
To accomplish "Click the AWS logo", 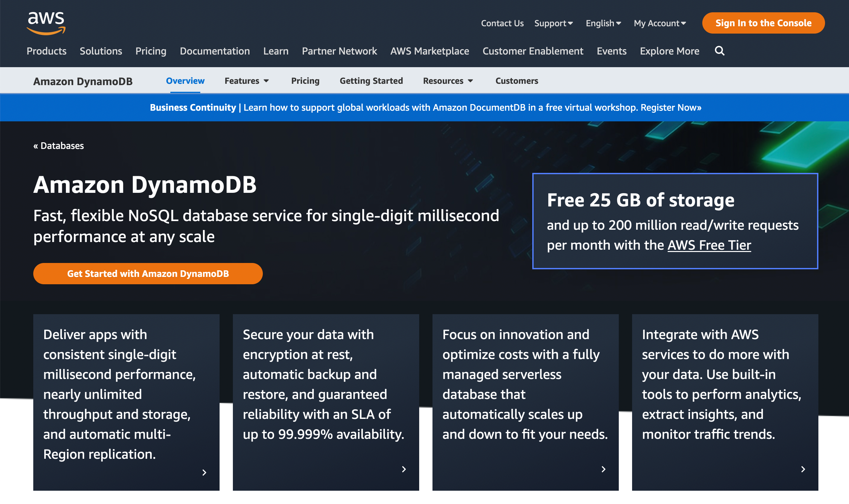I will click(x=46, y=23).
